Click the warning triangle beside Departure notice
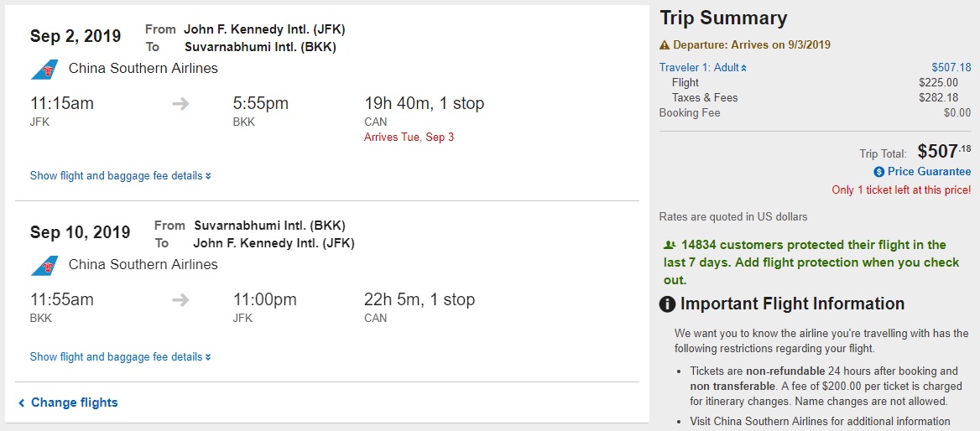Viewport: 980px width, 431px height. (x=665, y=45)
